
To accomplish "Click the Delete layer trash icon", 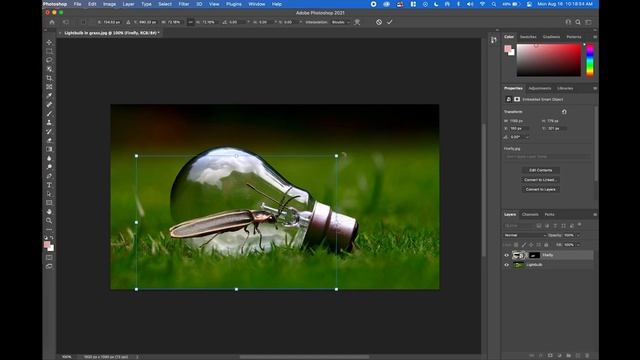I will click(x=587, y=356).
